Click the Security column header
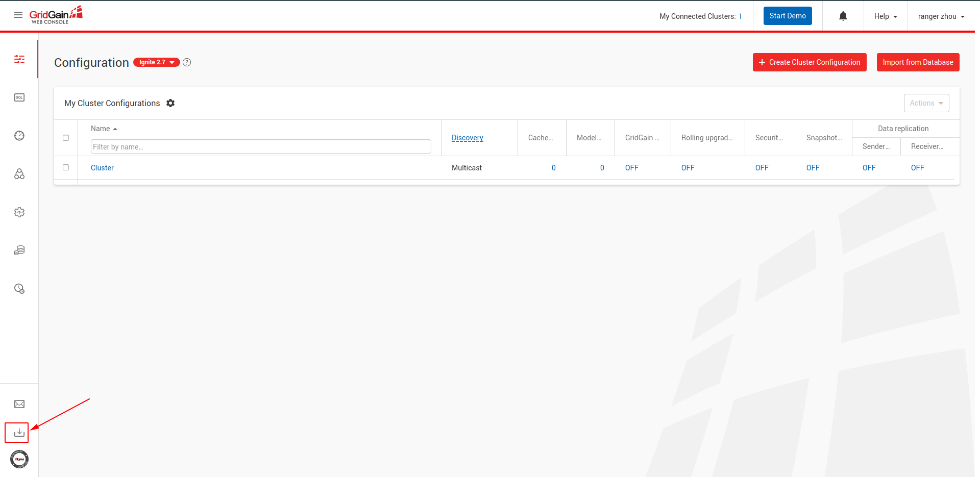The width and height of the screenshot is (980, 477). pos(769,138)
